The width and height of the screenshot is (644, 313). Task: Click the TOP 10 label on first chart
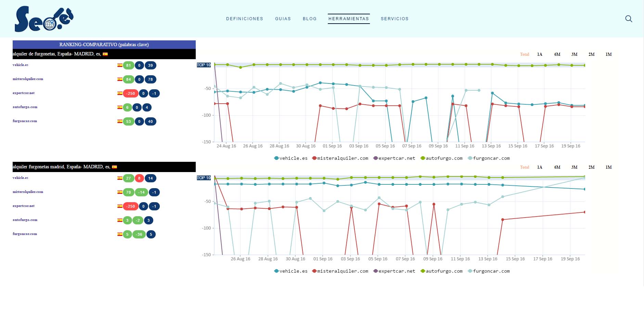204,65
